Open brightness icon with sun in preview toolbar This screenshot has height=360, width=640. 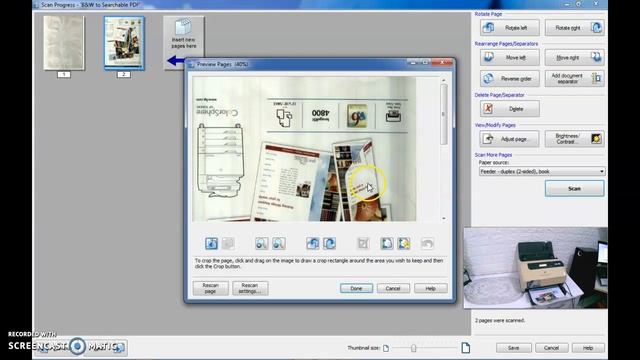point(404,244)
